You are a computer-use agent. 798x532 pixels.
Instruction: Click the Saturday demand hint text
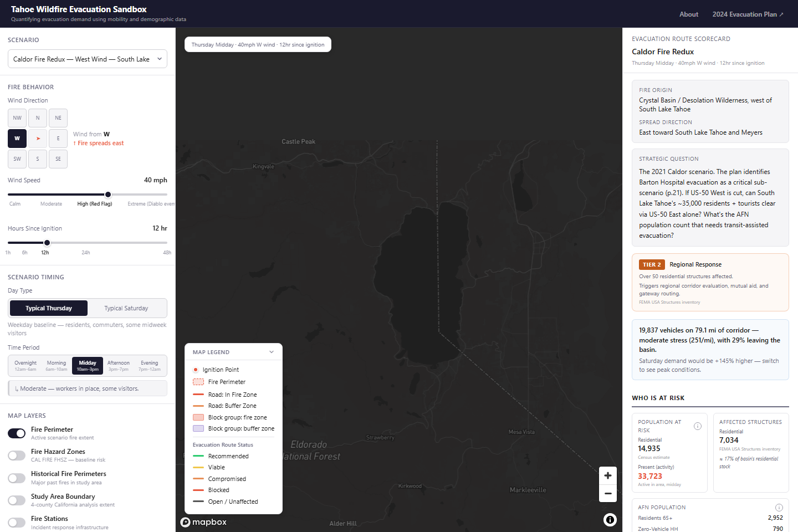[709, 365]
